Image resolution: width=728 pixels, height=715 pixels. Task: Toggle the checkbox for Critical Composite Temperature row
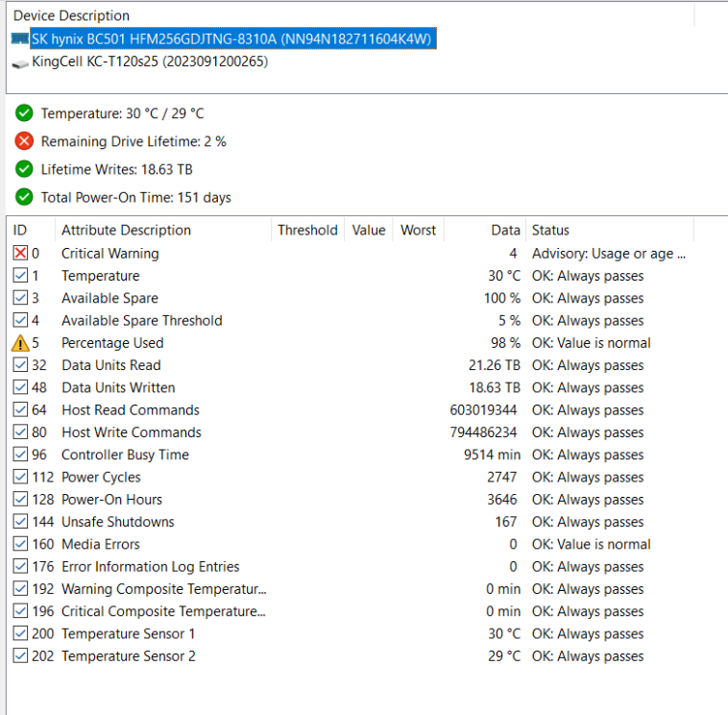20,611
